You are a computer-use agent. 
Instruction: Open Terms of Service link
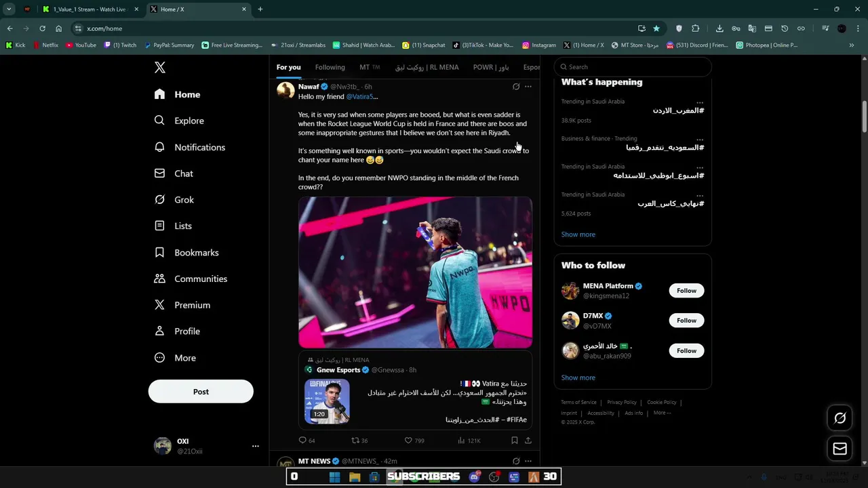coord(578,403)
